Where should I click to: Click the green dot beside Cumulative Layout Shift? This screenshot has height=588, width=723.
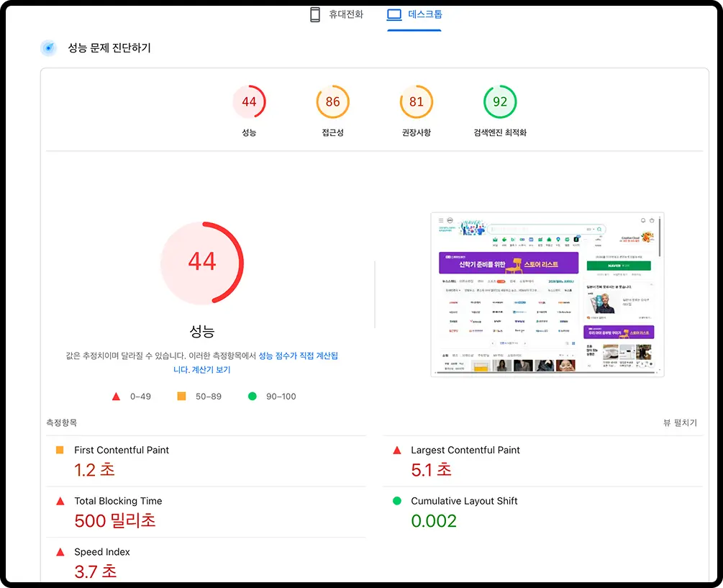click(x=396, y=501)
